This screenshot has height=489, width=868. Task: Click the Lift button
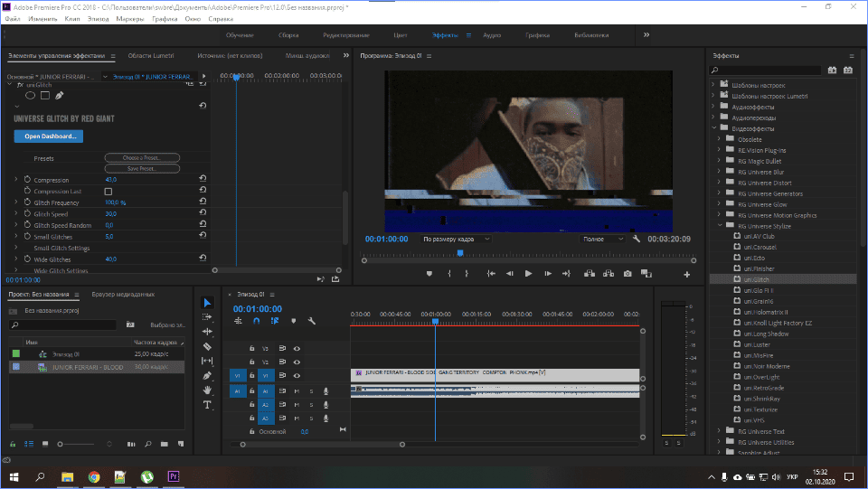click(x=589, y=273)
